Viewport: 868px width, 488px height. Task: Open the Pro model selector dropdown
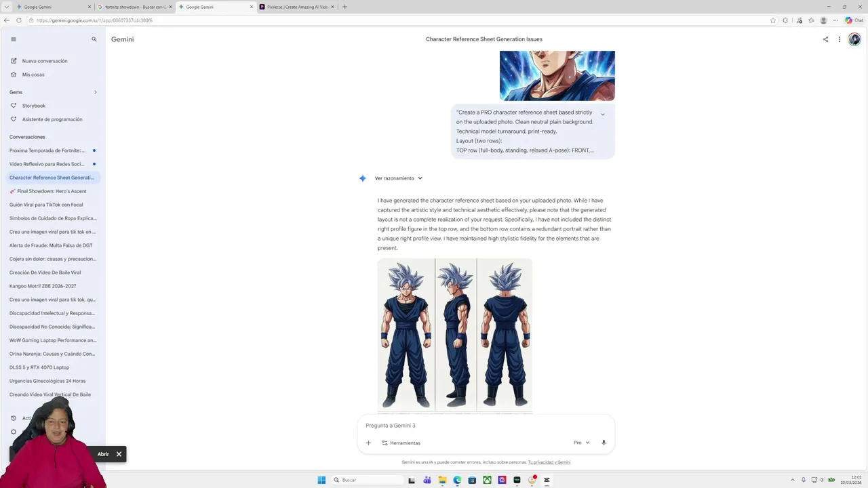click(581, 443)
